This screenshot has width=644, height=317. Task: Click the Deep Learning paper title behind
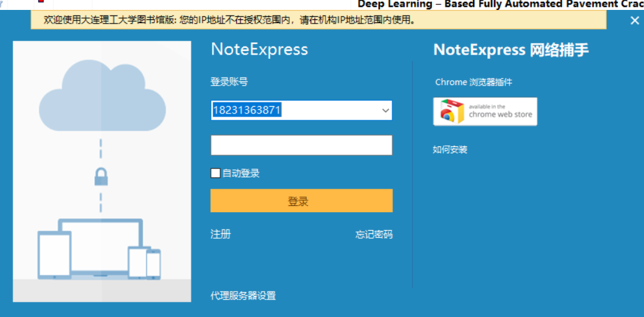pos(501,4)
